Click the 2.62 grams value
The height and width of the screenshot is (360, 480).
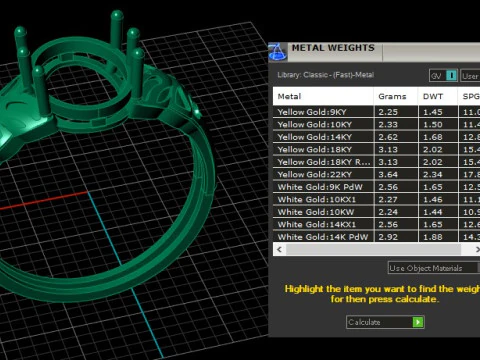click(x=388, y=137)
